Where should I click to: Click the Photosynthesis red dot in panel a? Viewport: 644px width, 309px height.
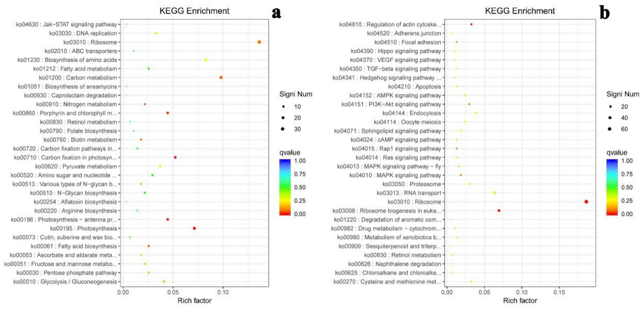click(194, 228)
